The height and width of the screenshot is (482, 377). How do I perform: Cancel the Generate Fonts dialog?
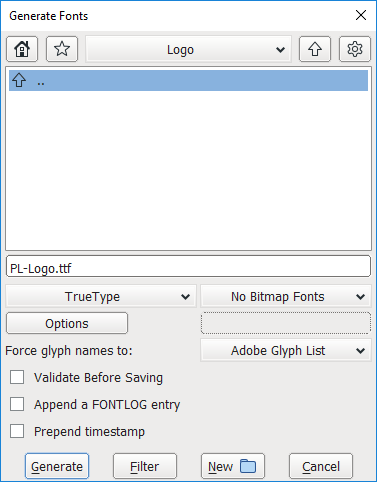(x=321, y=466)
